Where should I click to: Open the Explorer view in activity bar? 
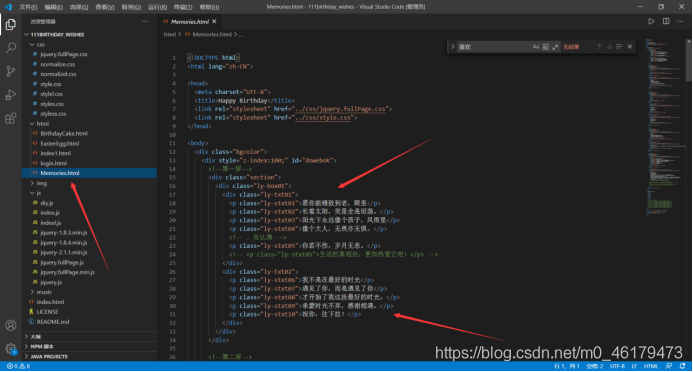pyautogui.click(x=11, y=24)
